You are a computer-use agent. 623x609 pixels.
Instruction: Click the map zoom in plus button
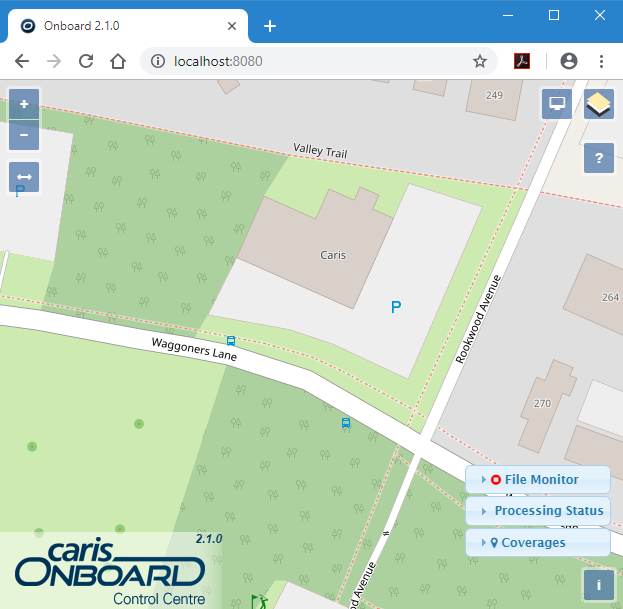pos(24,104)
